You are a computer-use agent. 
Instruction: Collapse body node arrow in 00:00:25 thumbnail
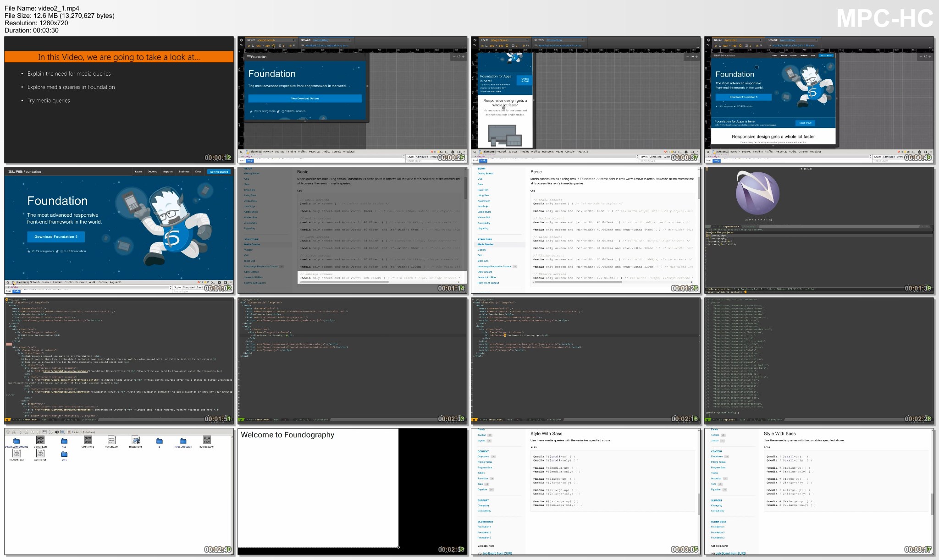point(242,157)
